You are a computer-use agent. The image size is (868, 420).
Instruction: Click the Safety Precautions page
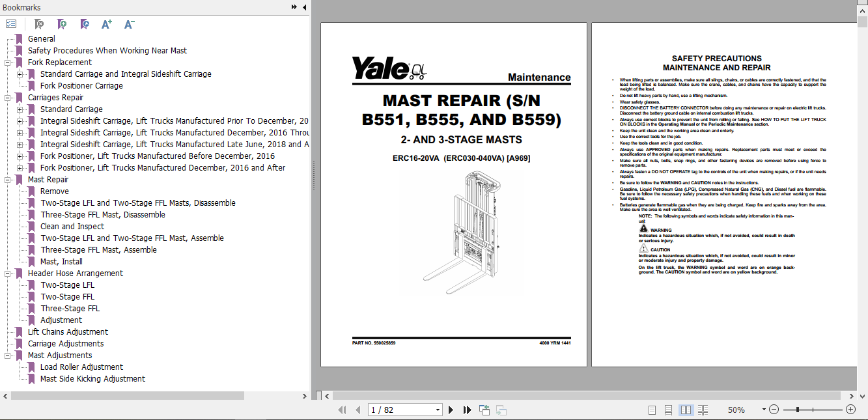pos(723,194)
